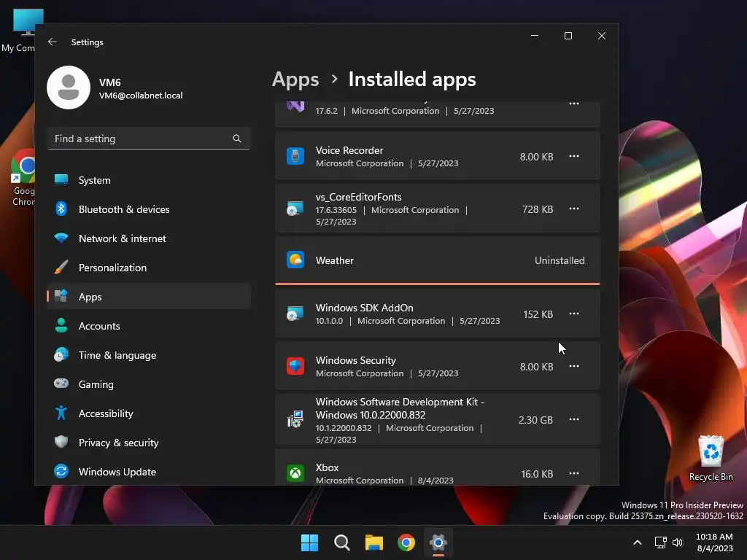The width and height of the screenshot is (747, 560).
Task: Launch Chrome from the taskbar
Action: click(x=406, y=542)
